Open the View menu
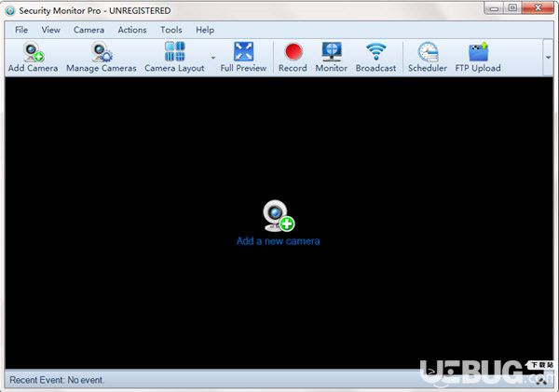559x392 pixels. (50, 30)
